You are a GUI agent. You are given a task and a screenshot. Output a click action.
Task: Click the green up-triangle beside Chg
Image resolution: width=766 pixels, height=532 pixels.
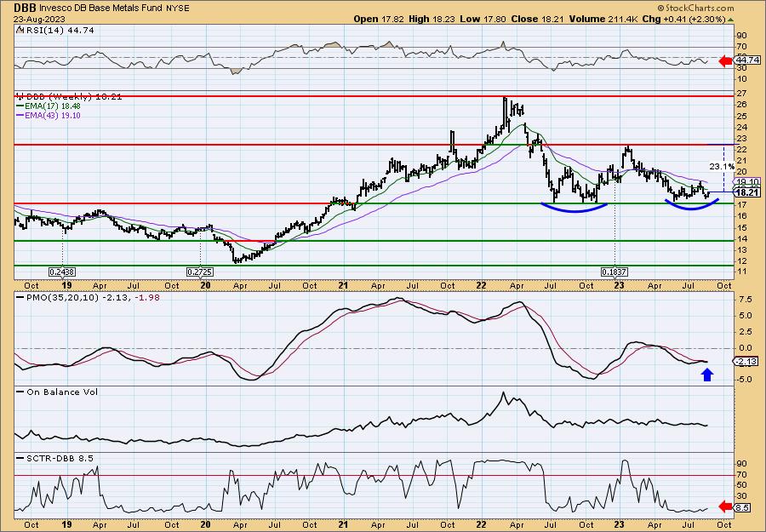click(x=731, y=20)
